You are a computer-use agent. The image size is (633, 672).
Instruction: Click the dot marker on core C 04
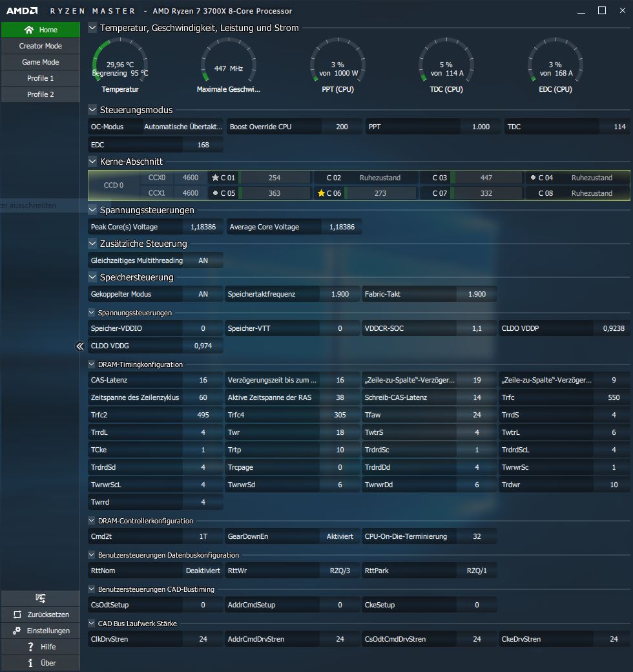click(x=533, y=178)
